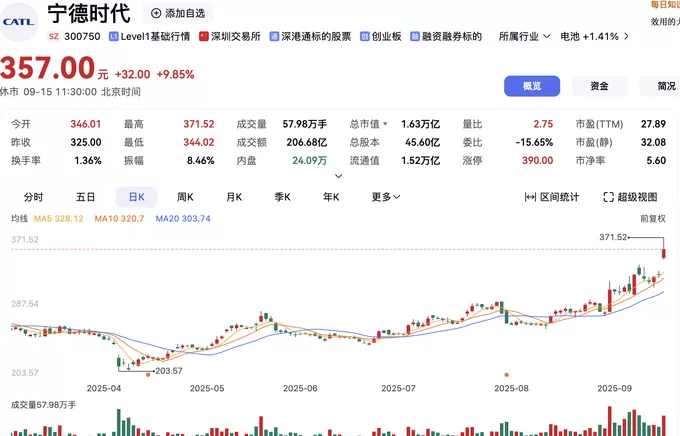Open 超级视图 fullscreen view
Screen dimensions: 680x436
click(630, 197)
